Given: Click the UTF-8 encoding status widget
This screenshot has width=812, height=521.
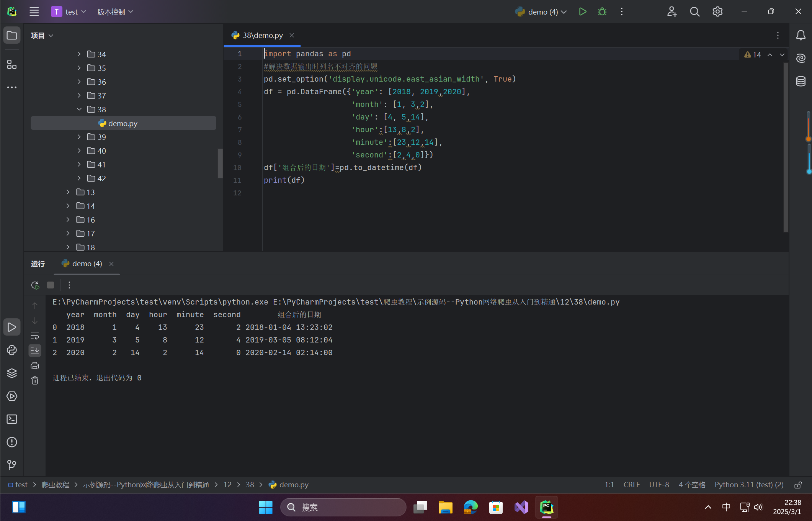Looking at the screenshot, I should click(659, 485).
